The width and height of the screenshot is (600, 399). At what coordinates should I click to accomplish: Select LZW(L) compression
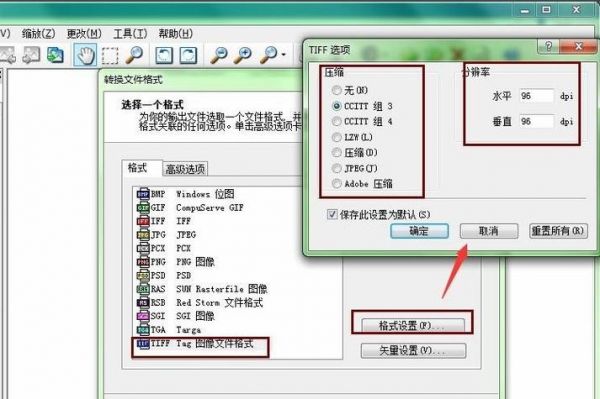point(336,137)
